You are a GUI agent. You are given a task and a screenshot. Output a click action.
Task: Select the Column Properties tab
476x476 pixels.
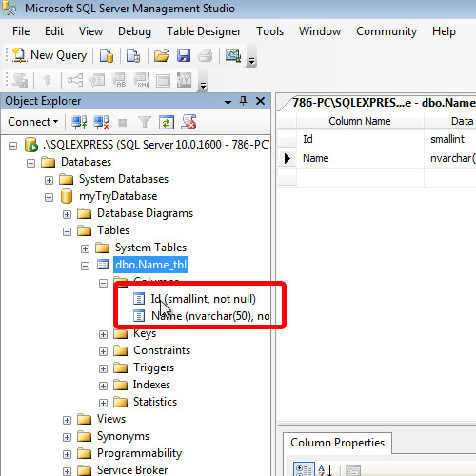click(337, 443)
